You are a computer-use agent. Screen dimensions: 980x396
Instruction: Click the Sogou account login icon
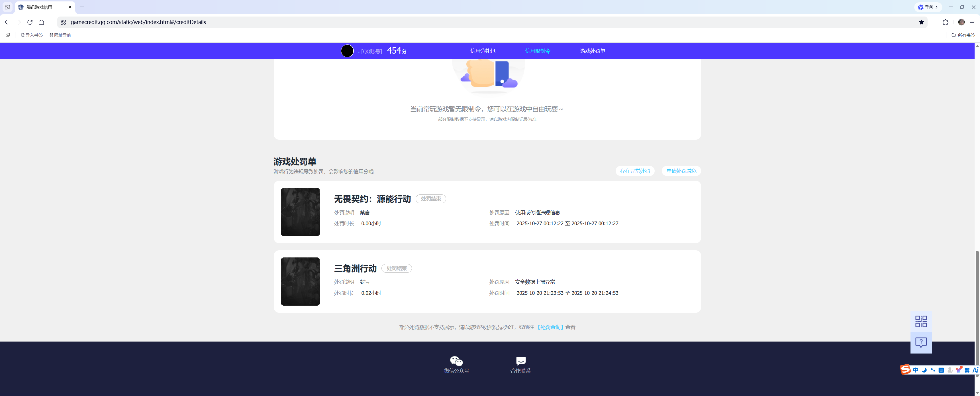950,370
